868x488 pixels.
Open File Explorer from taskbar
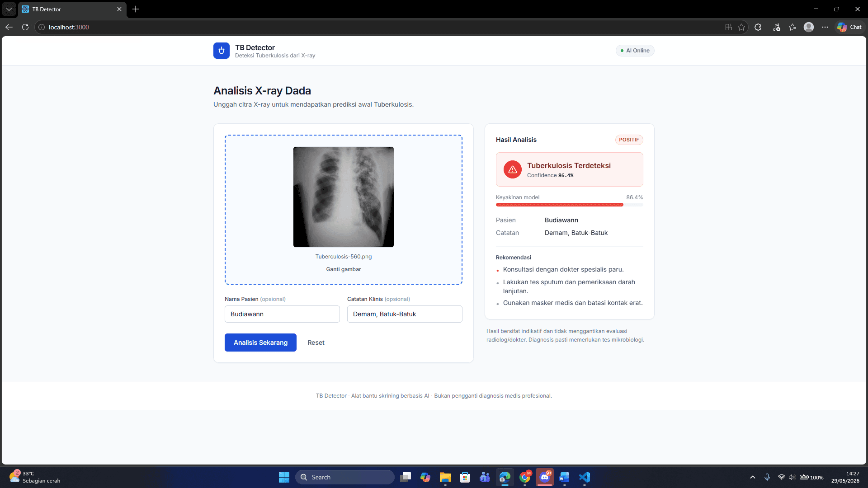tap(445, 477)
